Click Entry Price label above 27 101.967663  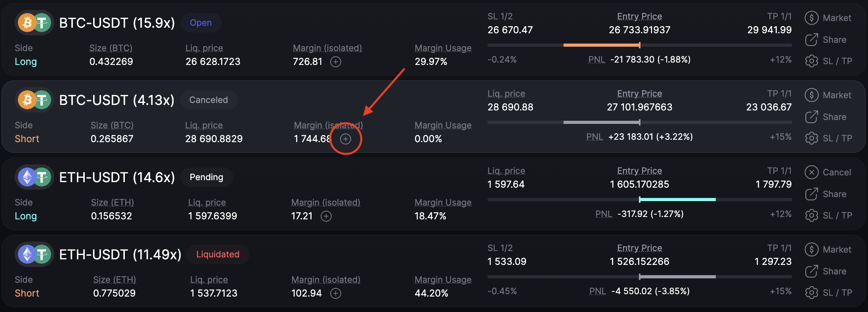(x=639, y=93)
